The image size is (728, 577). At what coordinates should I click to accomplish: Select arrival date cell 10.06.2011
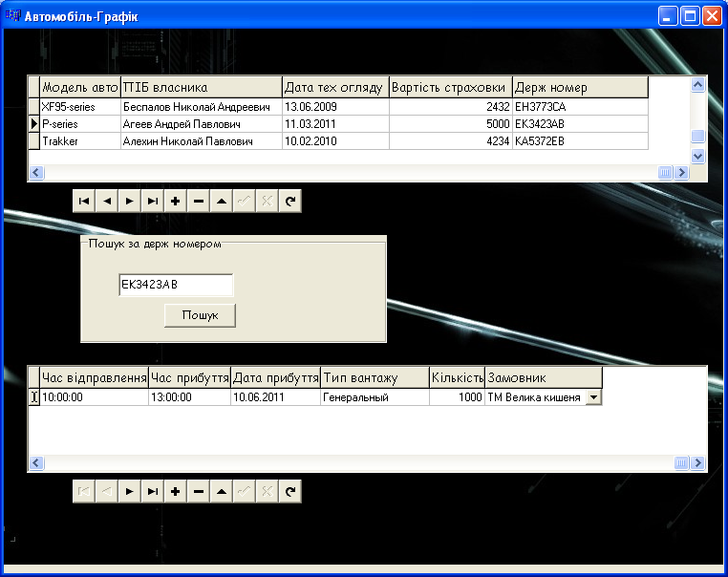tap(276, 397)
